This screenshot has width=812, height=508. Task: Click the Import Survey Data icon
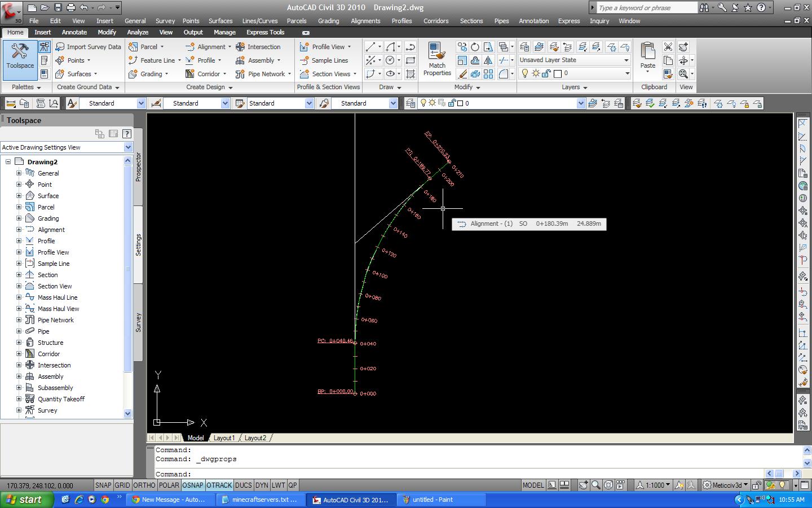[60, 47]
